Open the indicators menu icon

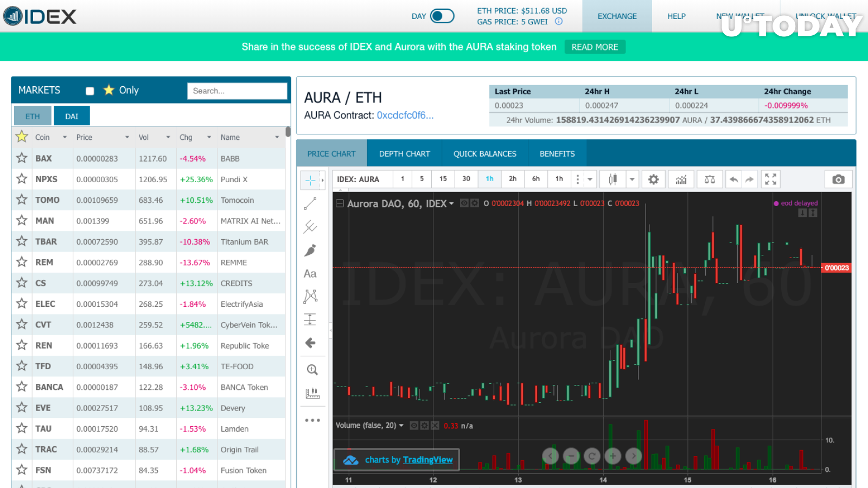[x=681, y=179]
